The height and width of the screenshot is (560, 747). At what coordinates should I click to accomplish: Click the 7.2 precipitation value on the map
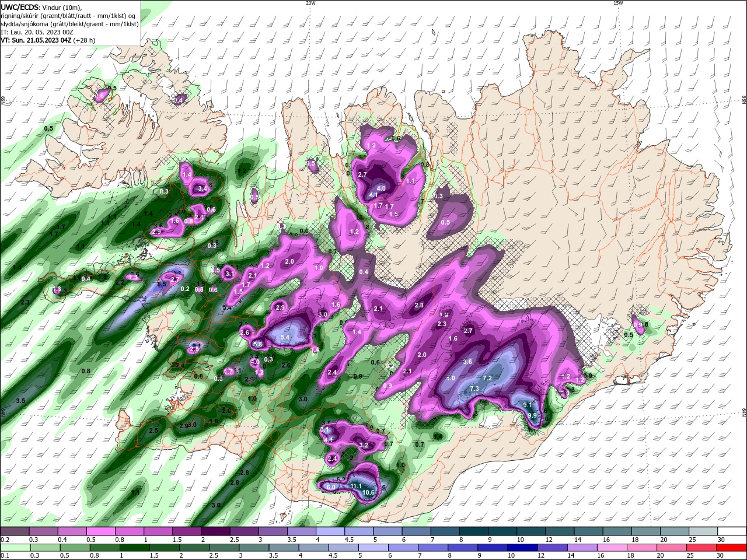pos(488,378)
